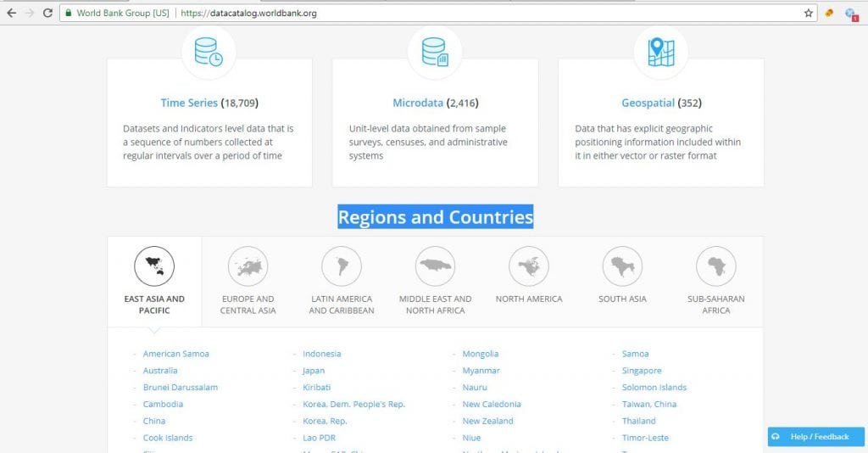Open Korea, Dem. People's Rep. link
The width and height of the screenshot is (868, 453).
353,405
